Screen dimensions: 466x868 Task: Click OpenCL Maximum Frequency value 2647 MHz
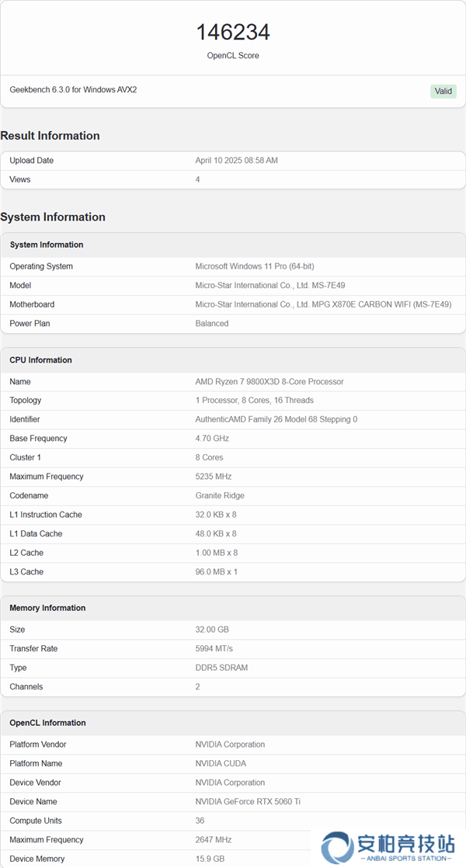(213, 840)
